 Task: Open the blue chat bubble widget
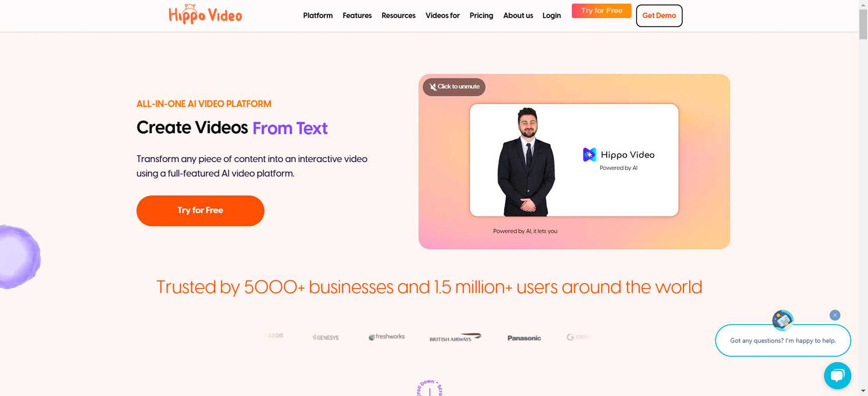coord(837,376)
